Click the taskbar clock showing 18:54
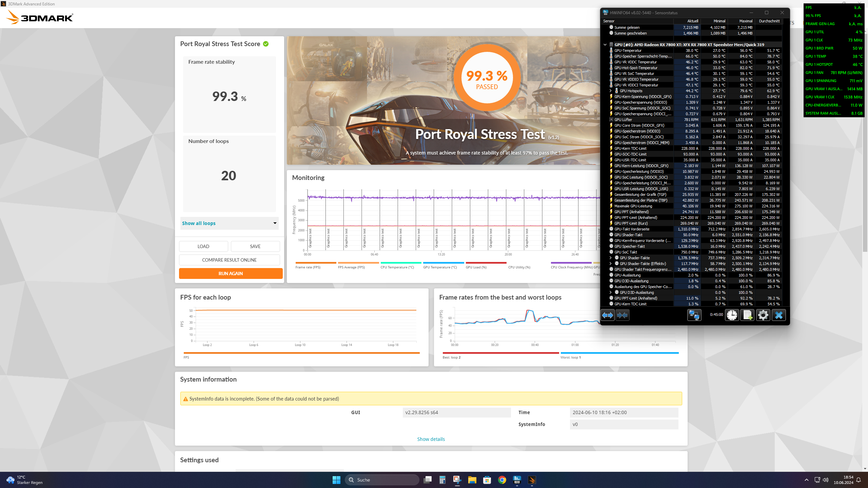868x488 pixels. click(844, 480)
